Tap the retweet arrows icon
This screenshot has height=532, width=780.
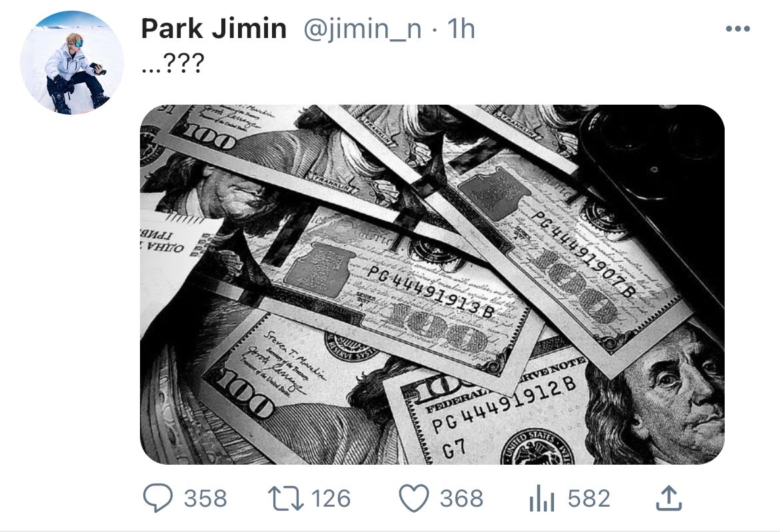[285, 498]
